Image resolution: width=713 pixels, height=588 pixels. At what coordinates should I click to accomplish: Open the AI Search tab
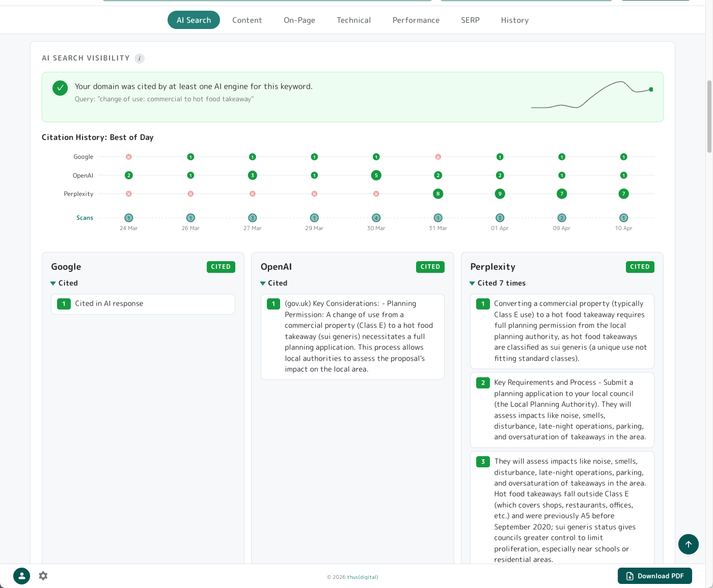[x=194, y=20]
